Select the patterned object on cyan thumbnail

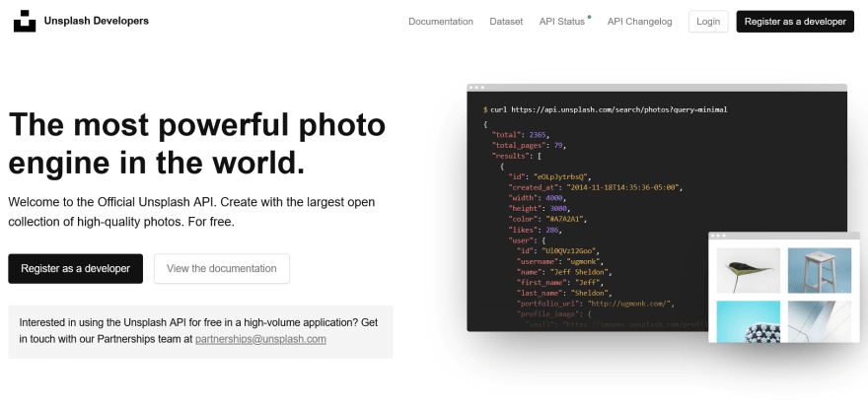point(749,321)
